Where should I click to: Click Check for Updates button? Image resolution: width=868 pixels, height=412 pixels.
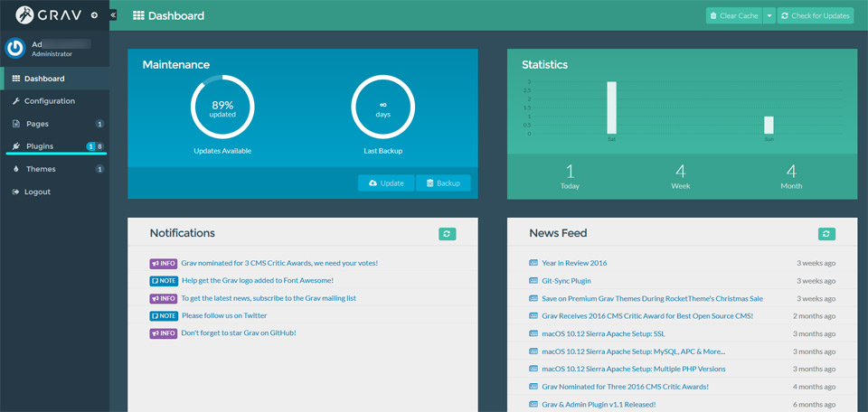816,15
